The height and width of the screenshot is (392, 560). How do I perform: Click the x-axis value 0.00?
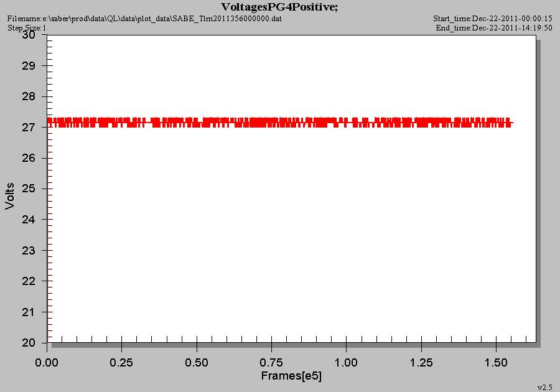[47, 363]
